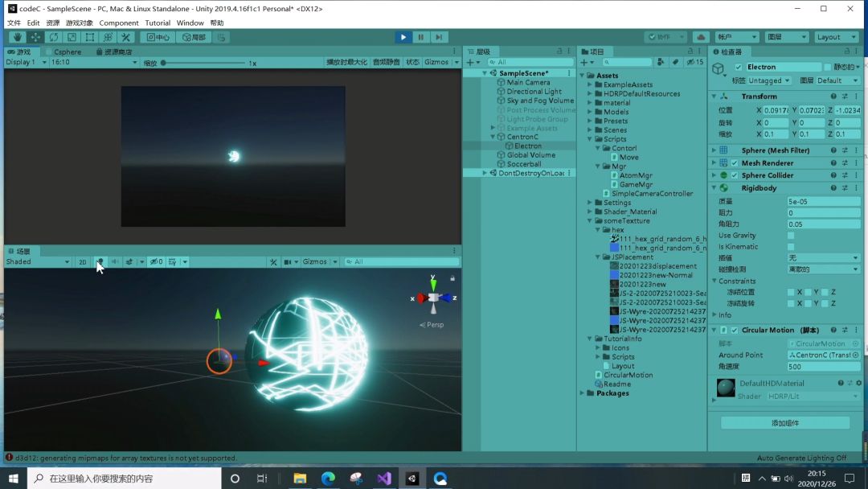Select the Rotate tool in the toolbar
The width and height of the screenshot is (868, 489).
54,37
